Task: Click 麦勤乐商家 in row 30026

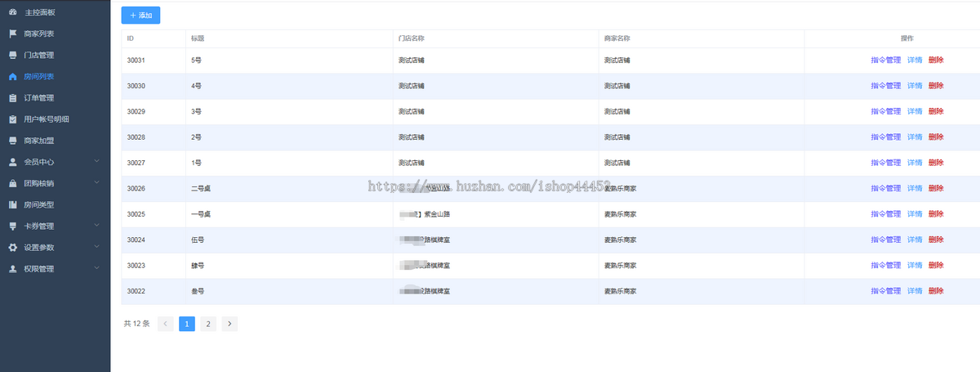Action: [x=621, y=188]
